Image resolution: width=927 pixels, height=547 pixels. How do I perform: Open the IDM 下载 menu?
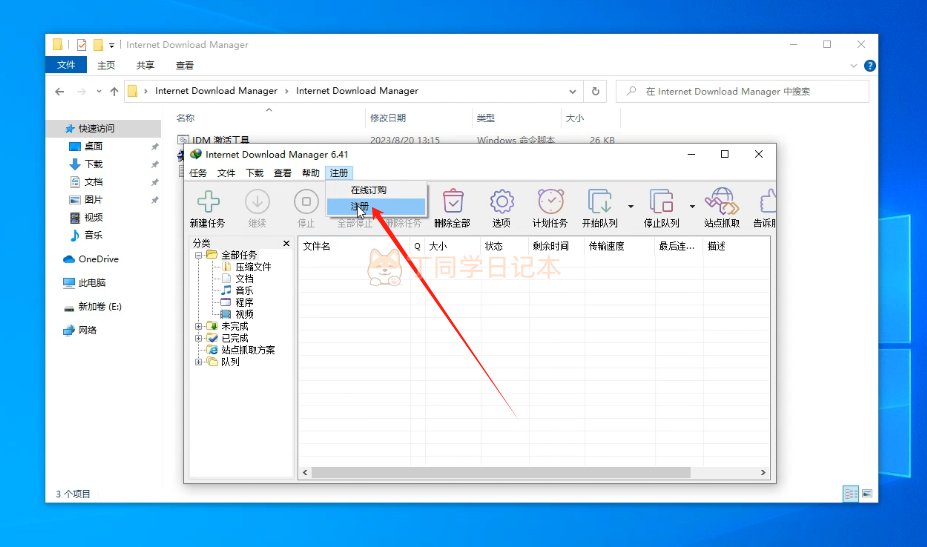tap(254, 173)
